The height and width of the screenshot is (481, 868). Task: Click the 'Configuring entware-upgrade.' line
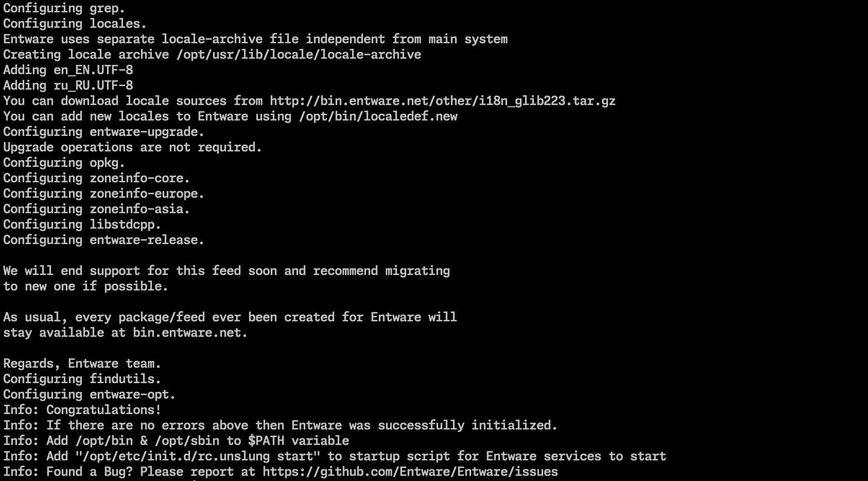[x=104, y=132]
